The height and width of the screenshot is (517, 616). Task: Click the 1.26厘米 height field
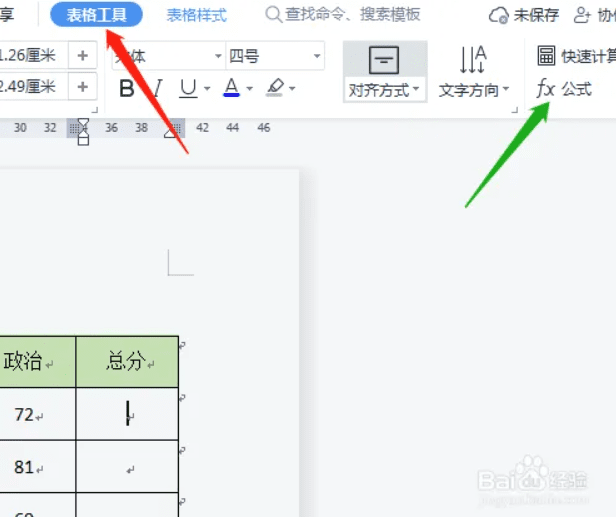click(33, 55)
